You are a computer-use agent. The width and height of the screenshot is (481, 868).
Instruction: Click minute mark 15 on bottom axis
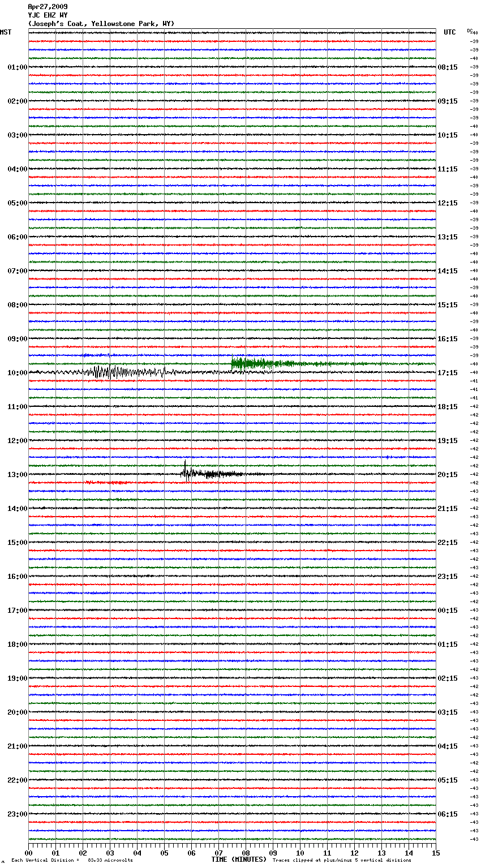coord(436,853)
